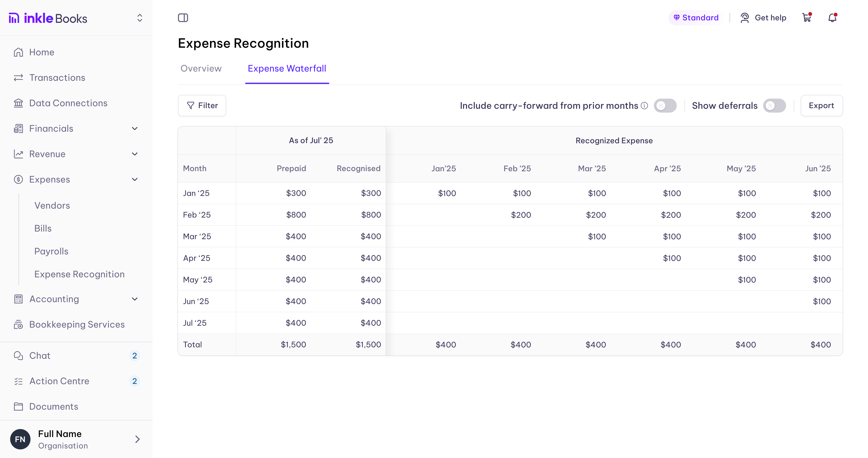The image size is (868, 458).
Task: Collapse the Expenses section chevron
Action: click(134, 179)
